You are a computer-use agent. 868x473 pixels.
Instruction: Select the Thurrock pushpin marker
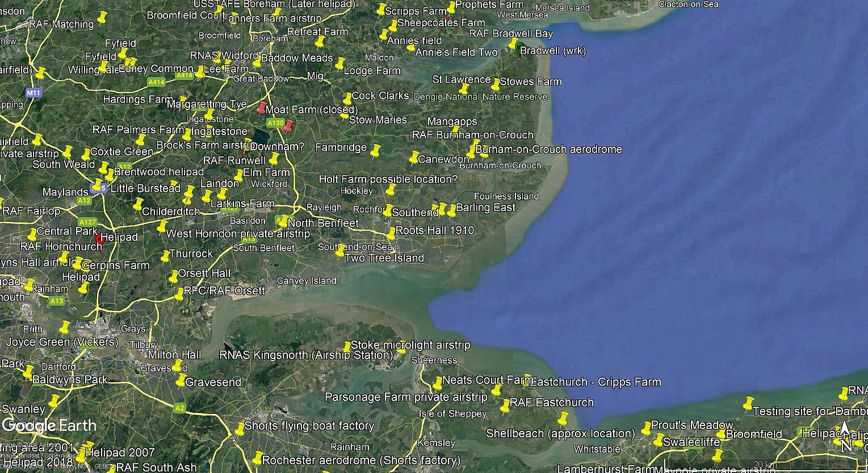[166, 256]
